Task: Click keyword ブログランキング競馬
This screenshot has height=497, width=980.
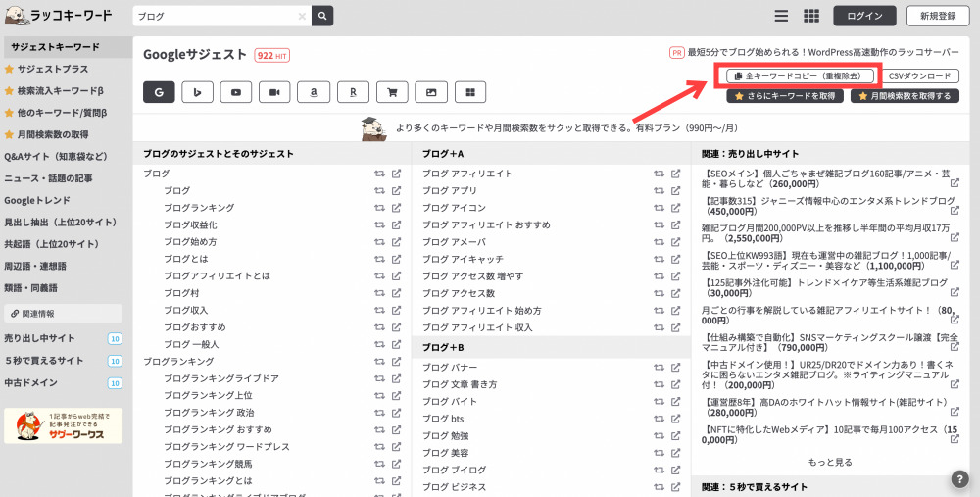Action: tap(208, 464)
